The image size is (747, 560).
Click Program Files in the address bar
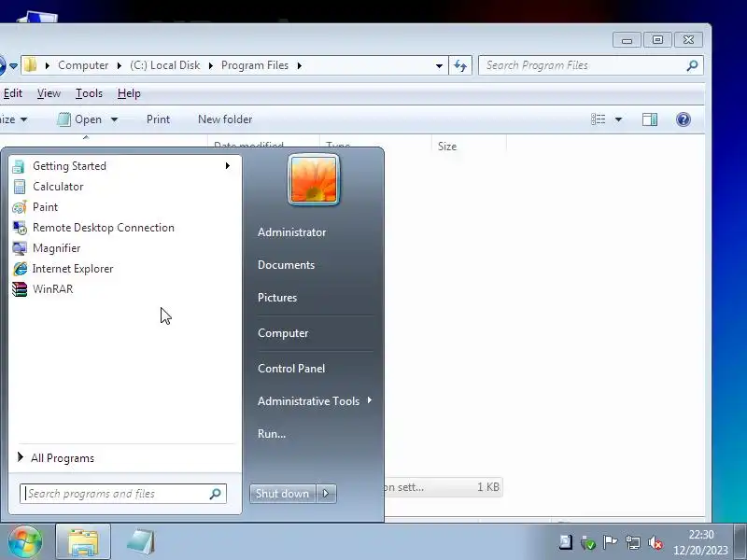pyautogui.click(x=254, y=65)
